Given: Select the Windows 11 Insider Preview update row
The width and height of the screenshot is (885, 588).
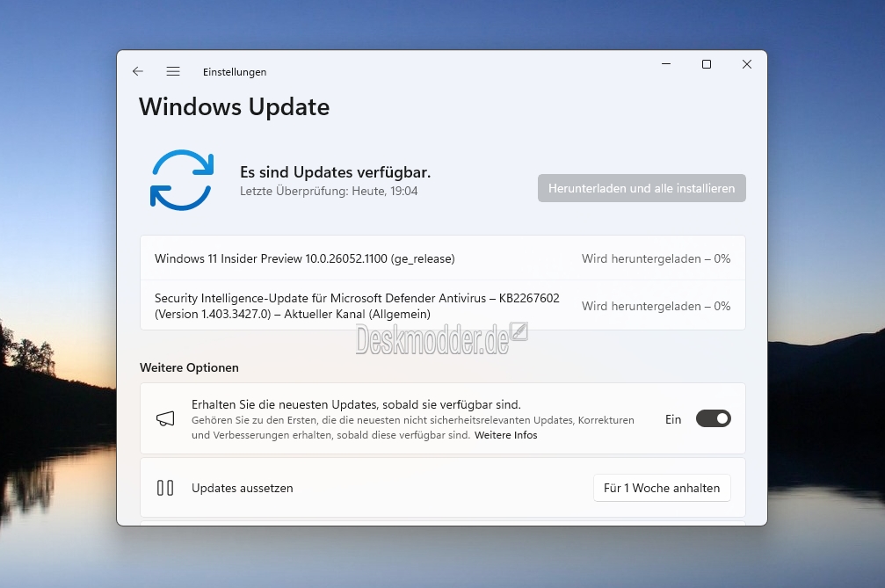Looking at the screenshot, I should coord(443,258).
